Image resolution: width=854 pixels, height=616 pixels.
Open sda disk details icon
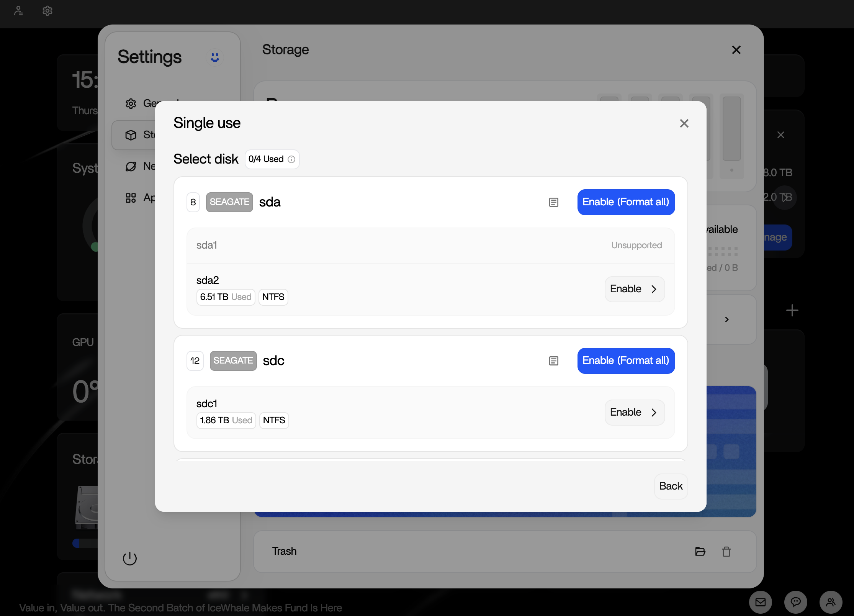click(553, 202)
